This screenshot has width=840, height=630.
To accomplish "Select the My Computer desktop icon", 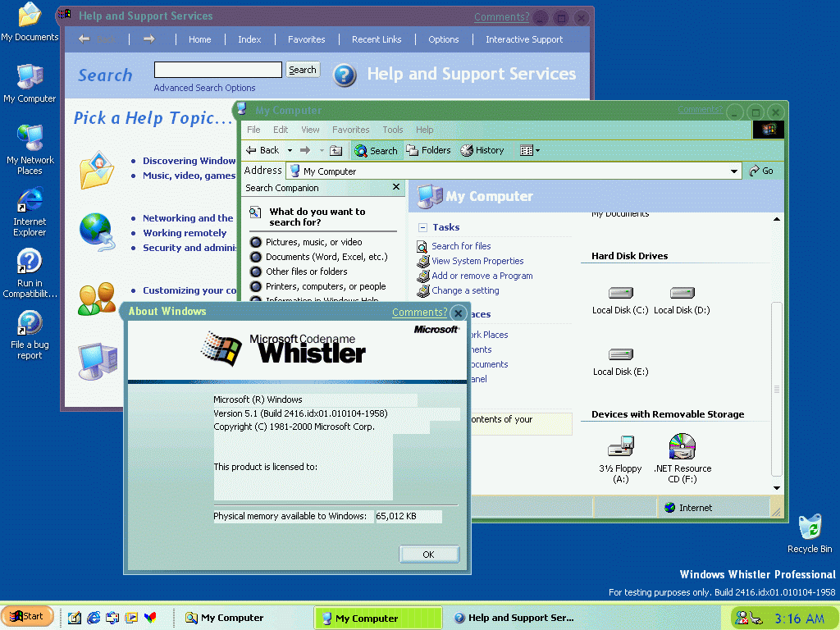I will tap(30, 83).
